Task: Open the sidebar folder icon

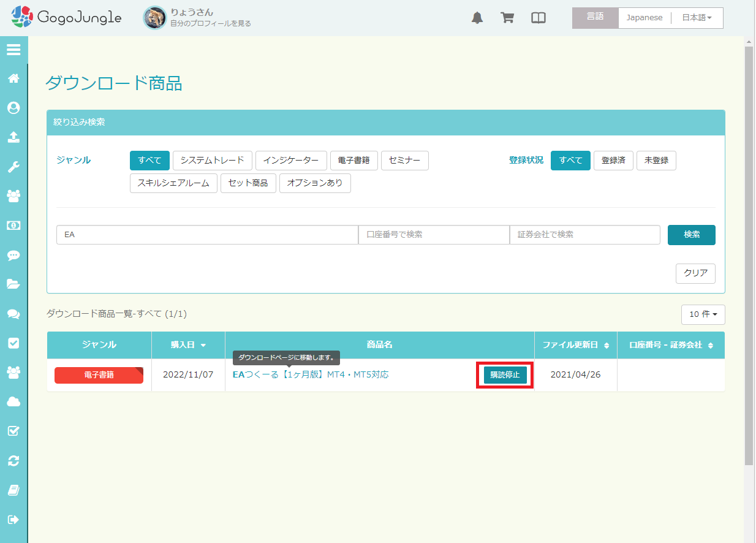Action: (13, 284)
